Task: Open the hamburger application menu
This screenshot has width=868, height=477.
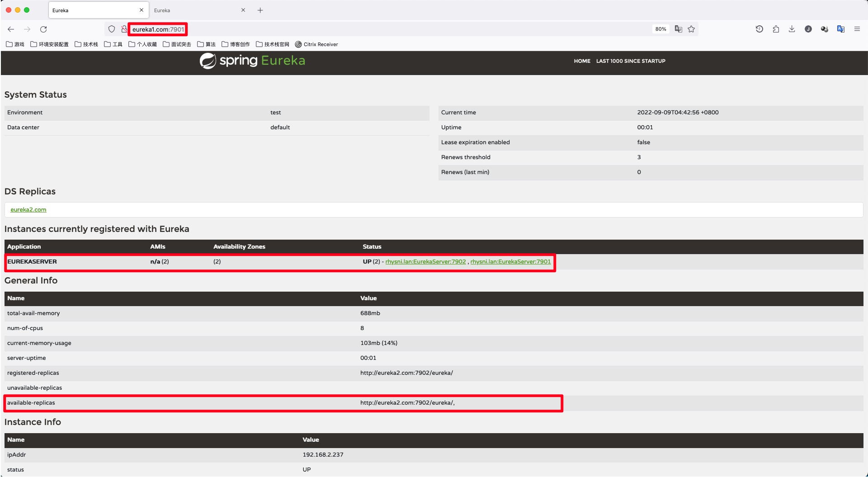Action: coord(857,29)
